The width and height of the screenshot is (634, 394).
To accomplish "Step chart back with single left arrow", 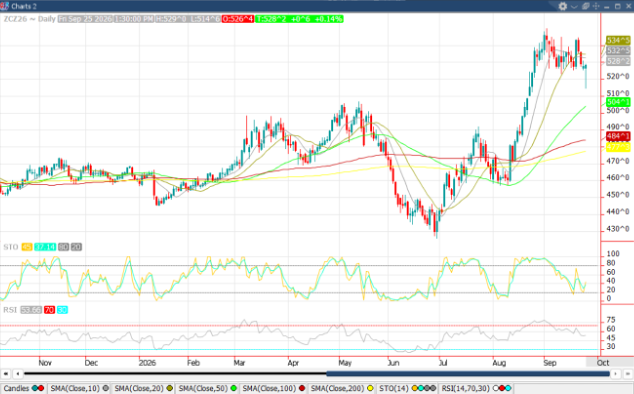I will tap(17, 374).
